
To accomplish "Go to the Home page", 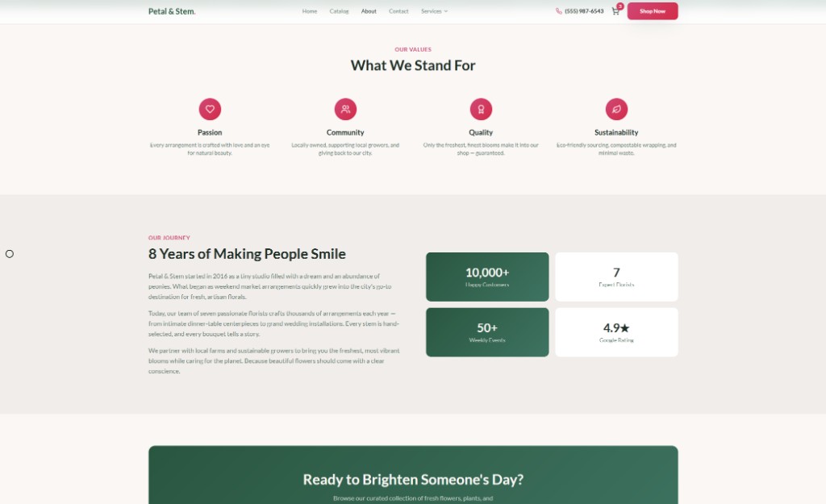I will point(309,11).
